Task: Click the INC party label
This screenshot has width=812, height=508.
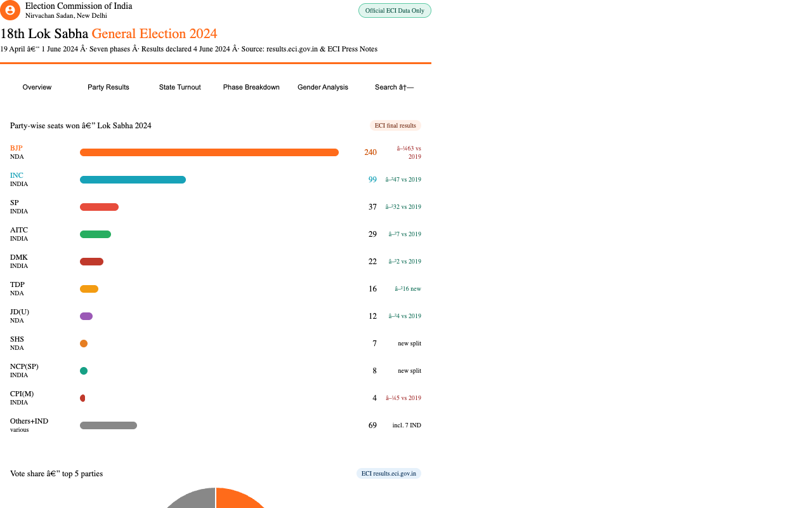Action: pyautogui.click(x=16, y=175)
